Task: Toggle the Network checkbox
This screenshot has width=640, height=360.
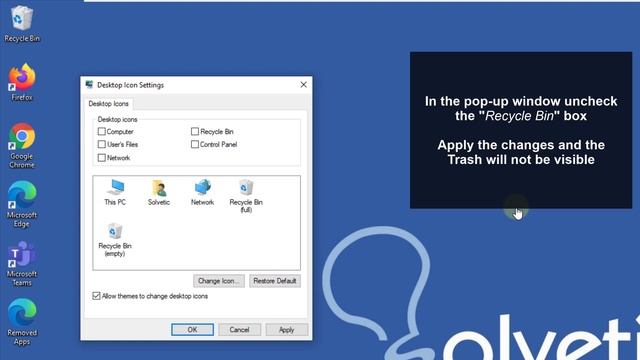Action: coord(102,158)
